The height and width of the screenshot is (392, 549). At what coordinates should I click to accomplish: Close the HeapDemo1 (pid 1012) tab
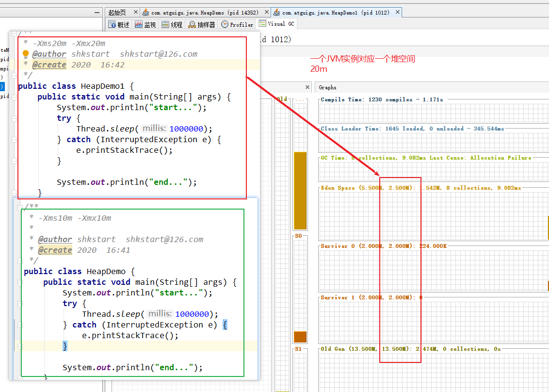coord(397,12)
